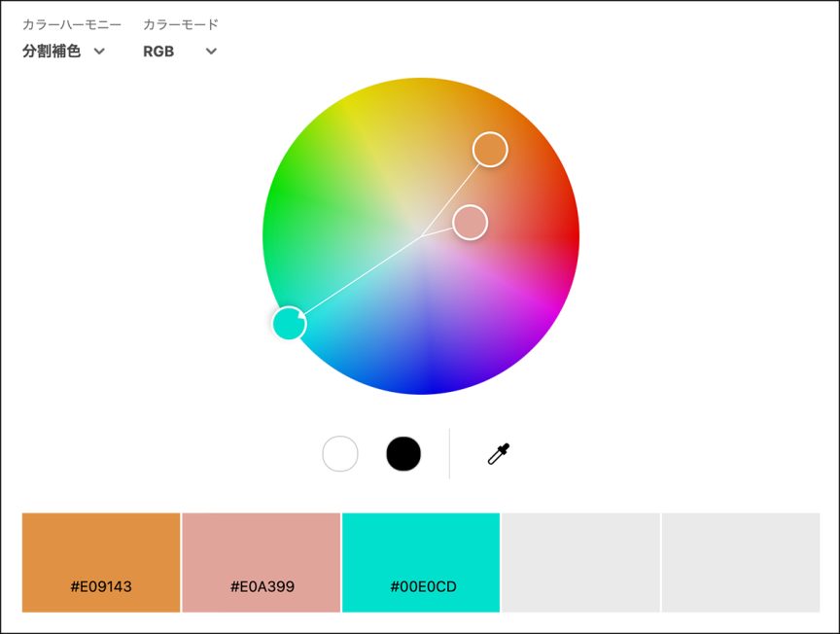
Task: Select the pink #E0A399 swatch
Action: [x=262, y=563]
